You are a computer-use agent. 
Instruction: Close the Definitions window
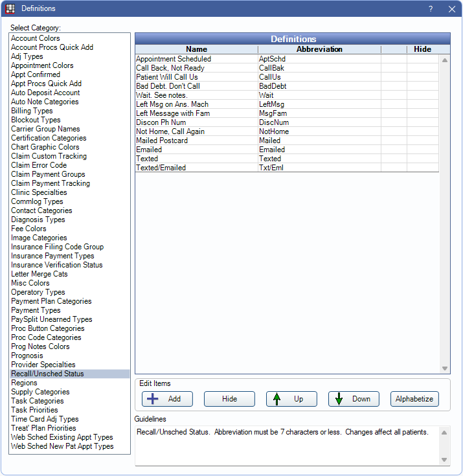pos(451,9)
